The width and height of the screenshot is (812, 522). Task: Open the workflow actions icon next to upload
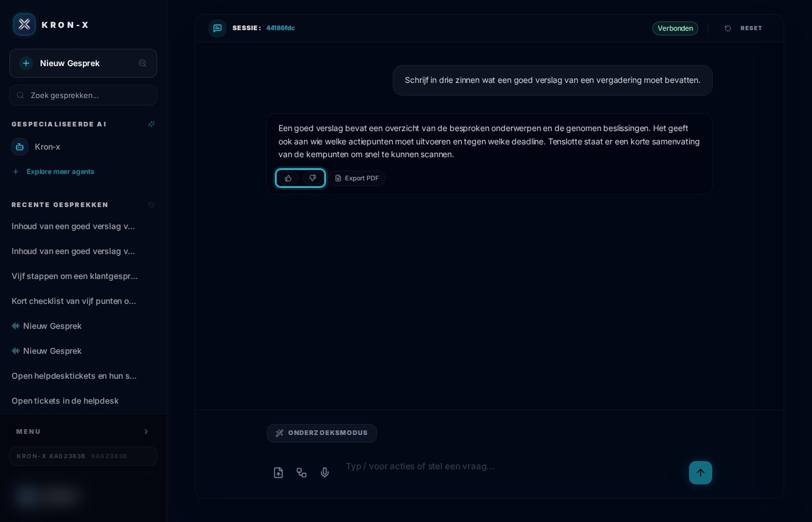point(302,473)
